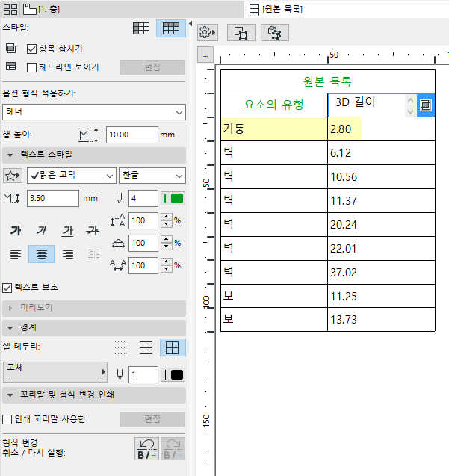Click the select-in-floor-plan toolbar icon
Screen dimensions: 449x476
[241, 32]
